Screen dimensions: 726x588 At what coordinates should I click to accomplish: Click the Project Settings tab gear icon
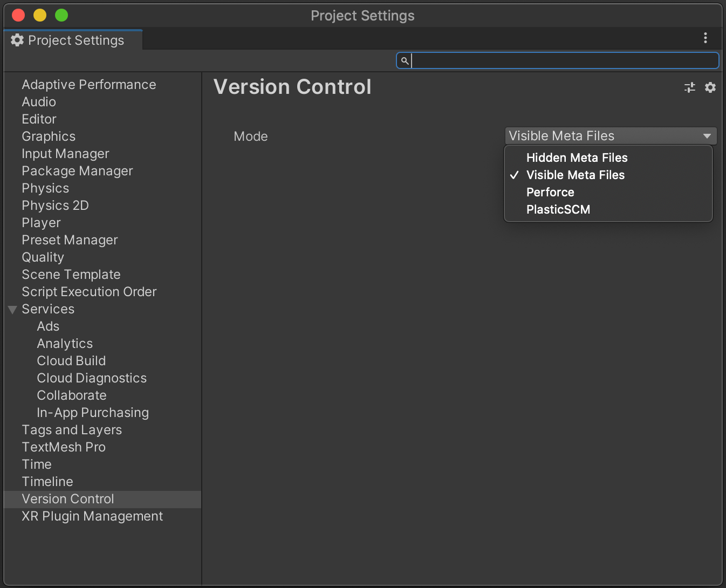tap(17, 40)
